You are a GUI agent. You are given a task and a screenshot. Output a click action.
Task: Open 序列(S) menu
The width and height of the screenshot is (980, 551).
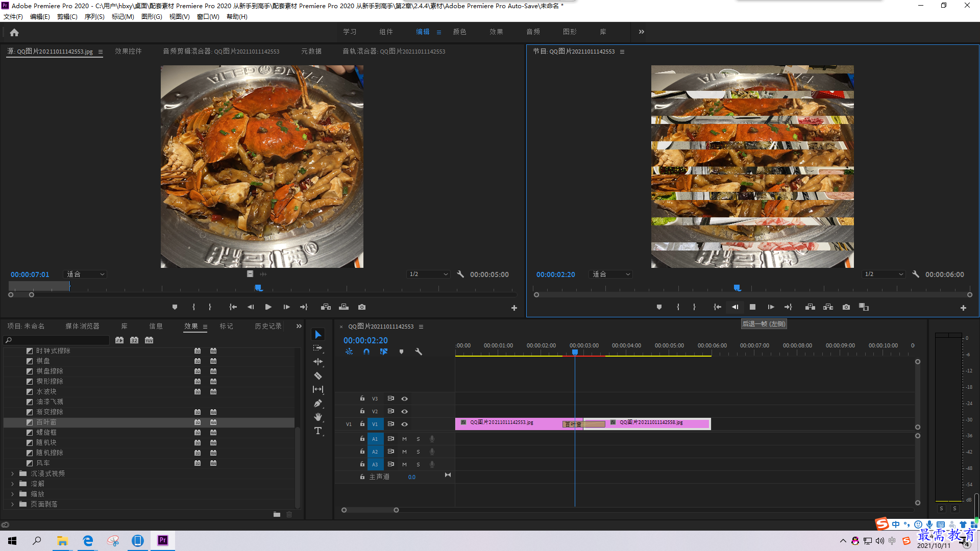(94, 17)
